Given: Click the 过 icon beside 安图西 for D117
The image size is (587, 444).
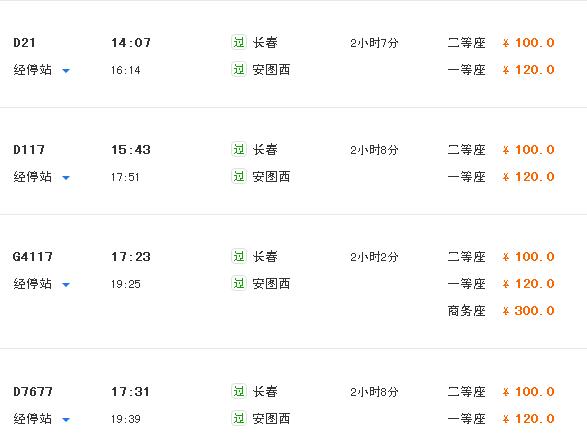Looking at the screenshot, I should tap(239, 176).
